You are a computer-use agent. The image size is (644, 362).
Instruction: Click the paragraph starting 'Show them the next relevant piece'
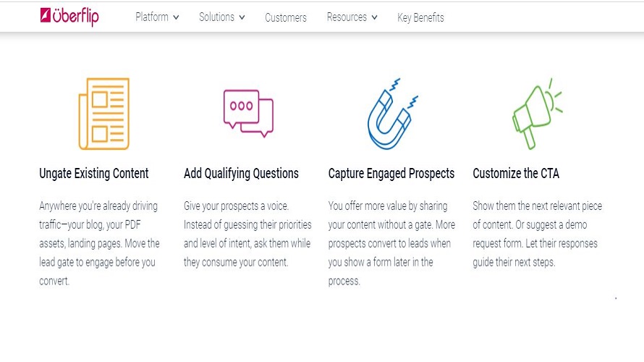click(x=537, y=234)
